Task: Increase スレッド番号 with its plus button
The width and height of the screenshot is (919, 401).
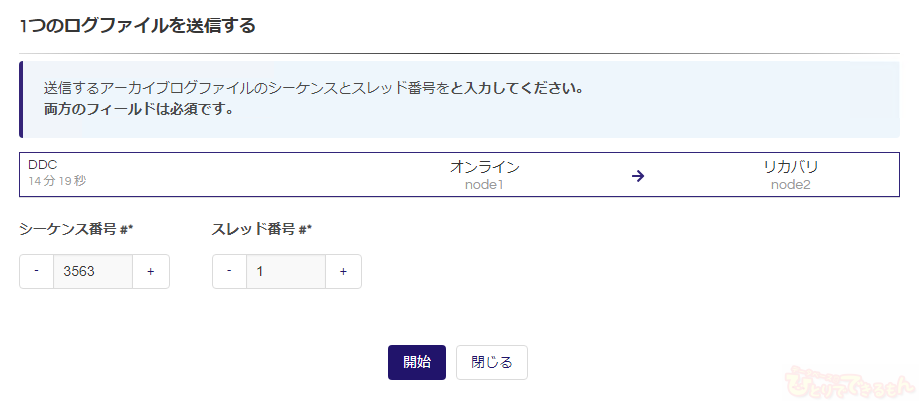Action: (343, 271)
